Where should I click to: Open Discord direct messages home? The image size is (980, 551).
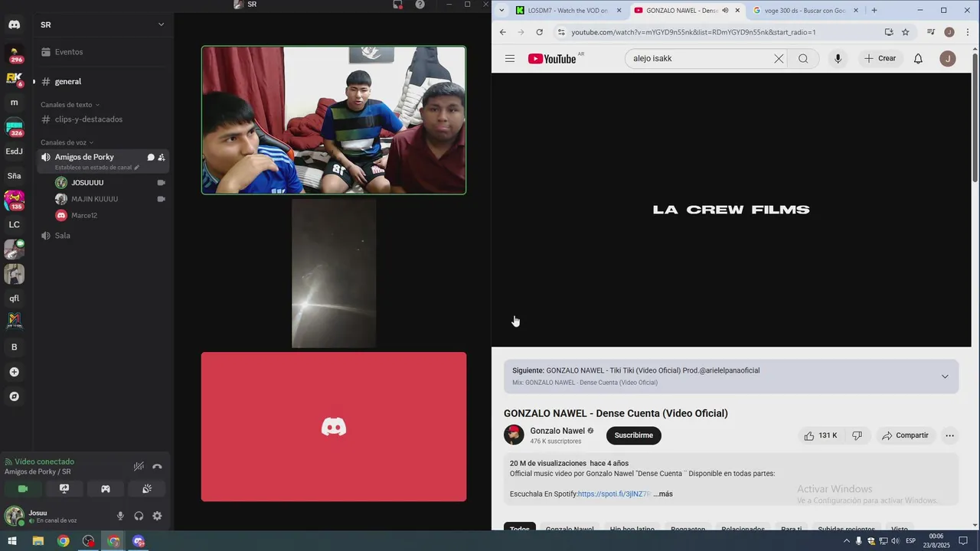[x=14, y=24]
